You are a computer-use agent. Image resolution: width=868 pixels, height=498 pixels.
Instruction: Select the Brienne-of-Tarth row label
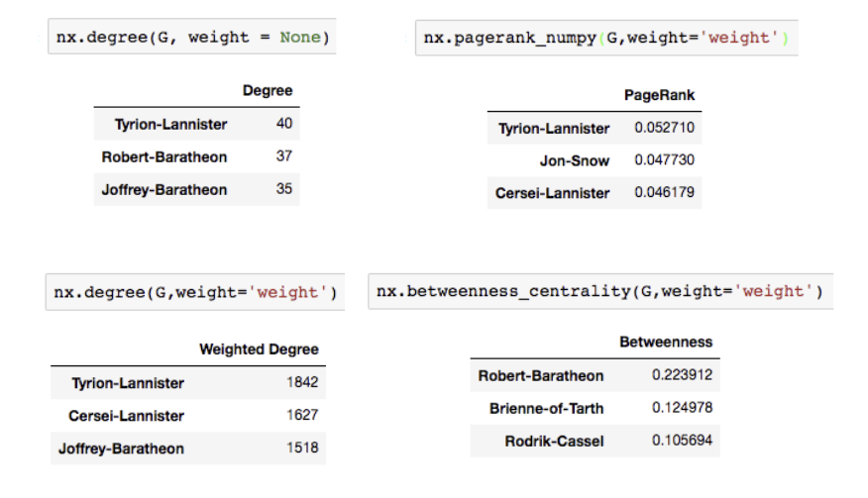pyautogui.click(x=546, y=408)
